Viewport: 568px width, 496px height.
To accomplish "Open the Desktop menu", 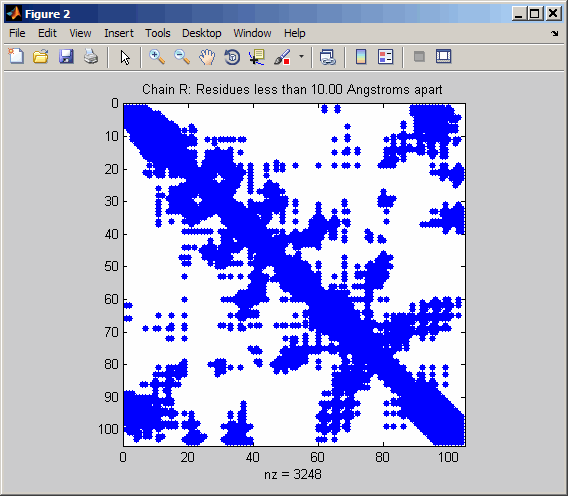I will tap(201, 33).
